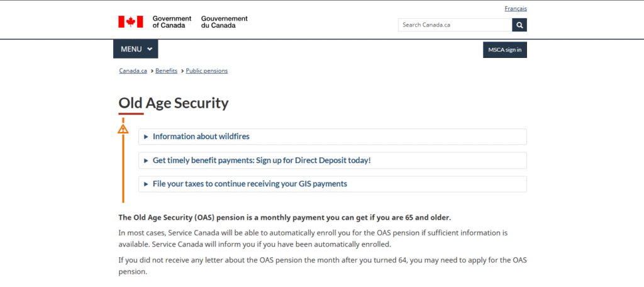Screen dimensions: 644x287
Task: Click the Old Age Security page heading
Action: (x=174, y=103)
